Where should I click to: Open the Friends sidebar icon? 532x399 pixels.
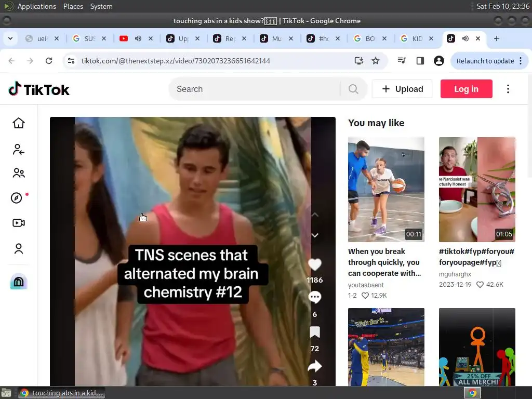pos(19,173)
